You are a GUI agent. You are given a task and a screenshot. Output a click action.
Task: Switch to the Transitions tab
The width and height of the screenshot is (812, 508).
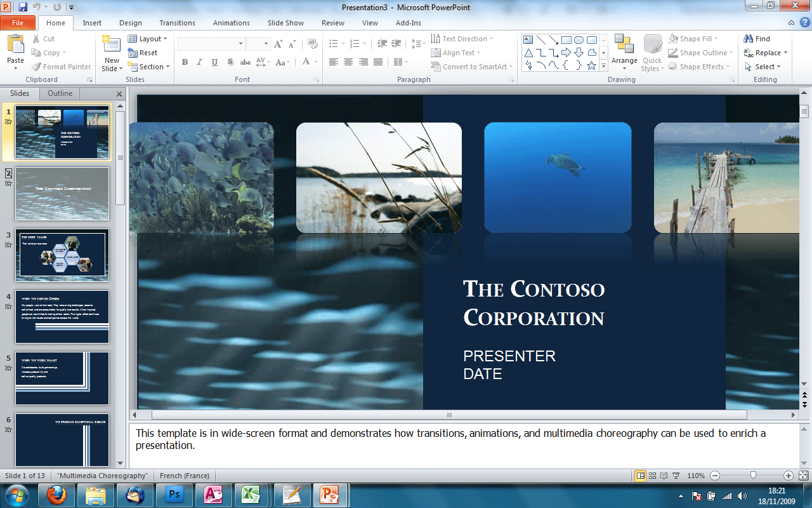[x=178, y=23]
